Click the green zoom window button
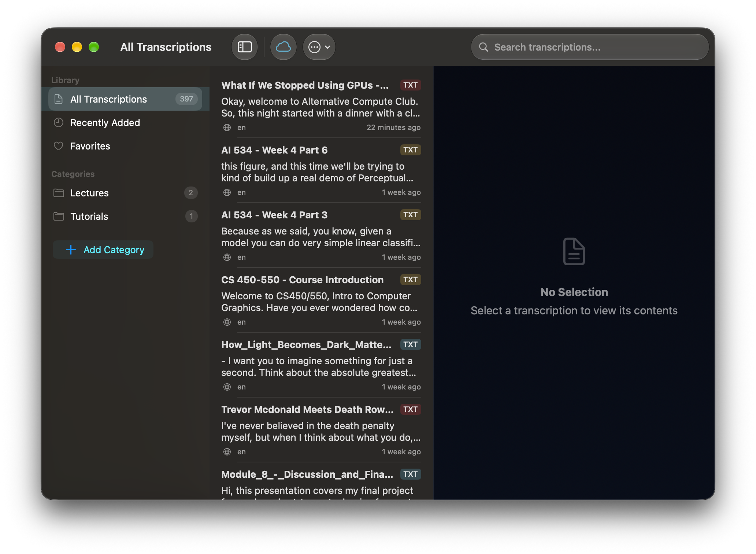756x554 pixels. 94,47
